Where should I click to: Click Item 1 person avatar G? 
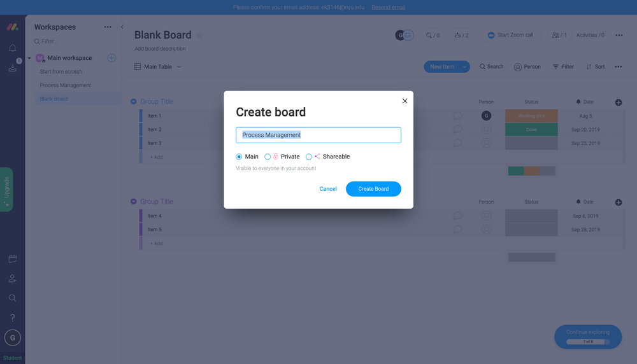coord(486,116)
